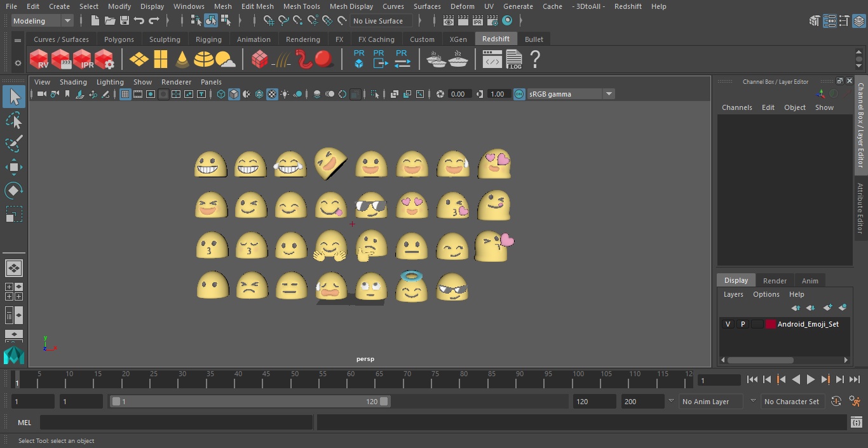This screenshot has height=448, width=868.
Task: Switch to the Render layer tab
Action: coord(775,280)
